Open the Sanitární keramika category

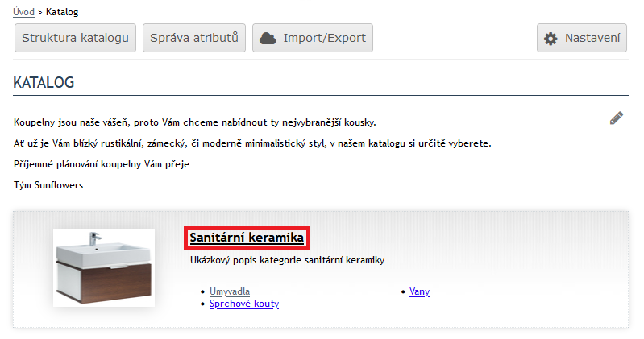(x=247, y=238)
